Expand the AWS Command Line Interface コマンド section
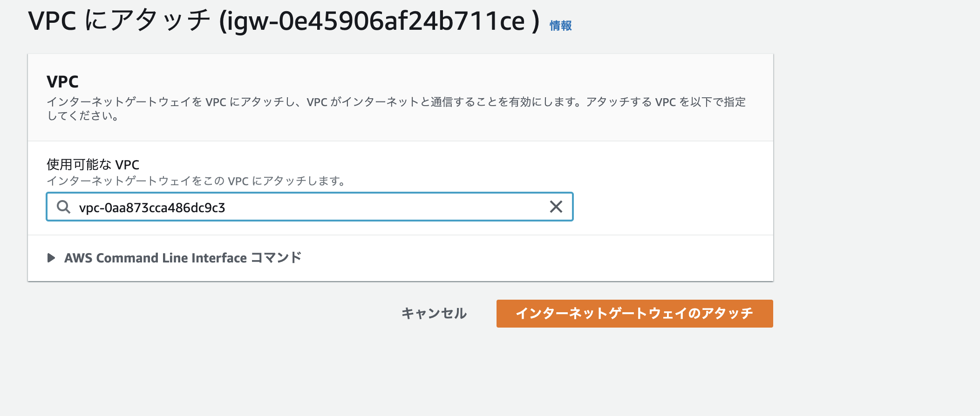 (x=183, y=257)
